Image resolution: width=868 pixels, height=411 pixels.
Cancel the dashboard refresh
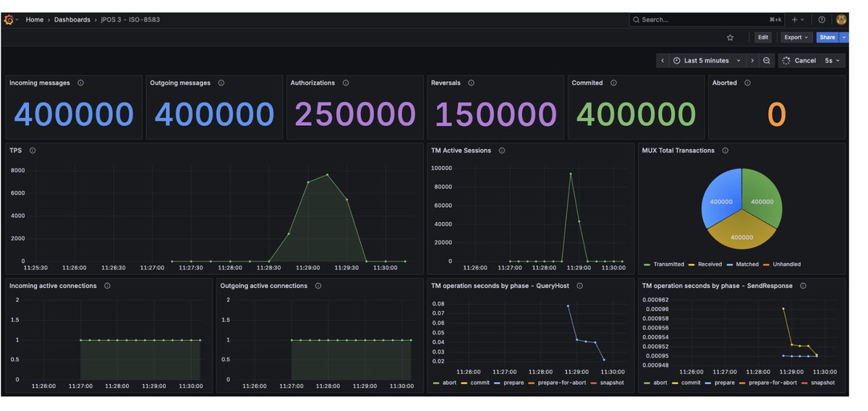(x=799, y=61)
